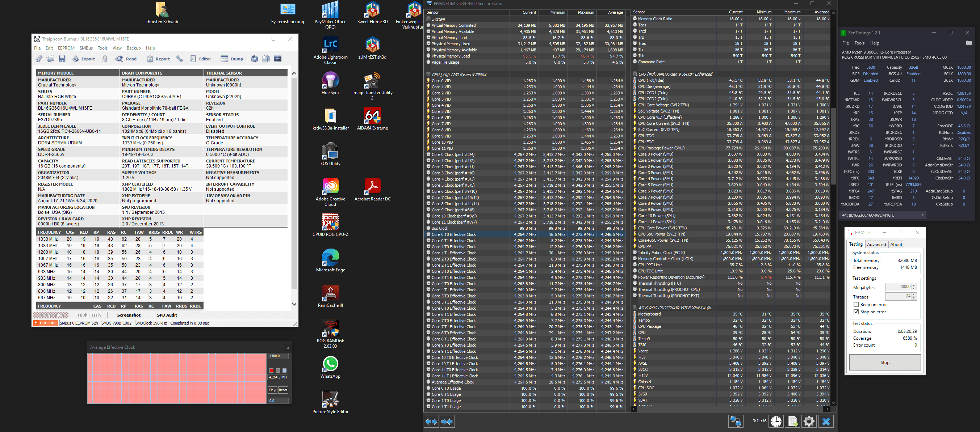980x432 pixels.
Task: Click the Reset button in the graph window
Action: [x=283, y=390]
